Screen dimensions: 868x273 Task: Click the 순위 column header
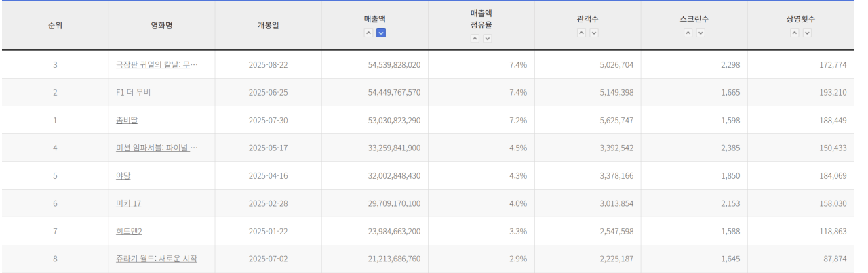pyautogui.click(x=55, y=26)
